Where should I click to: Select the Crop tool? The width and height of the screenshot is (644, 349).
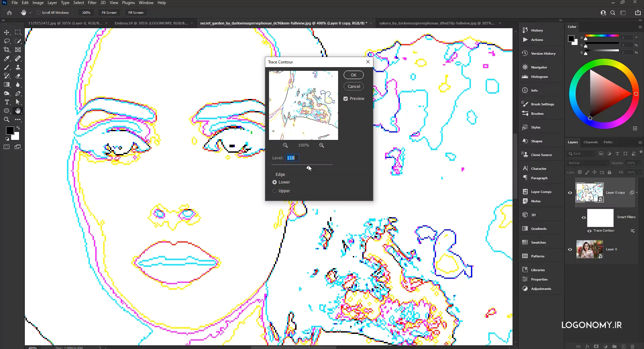[7, 50]
